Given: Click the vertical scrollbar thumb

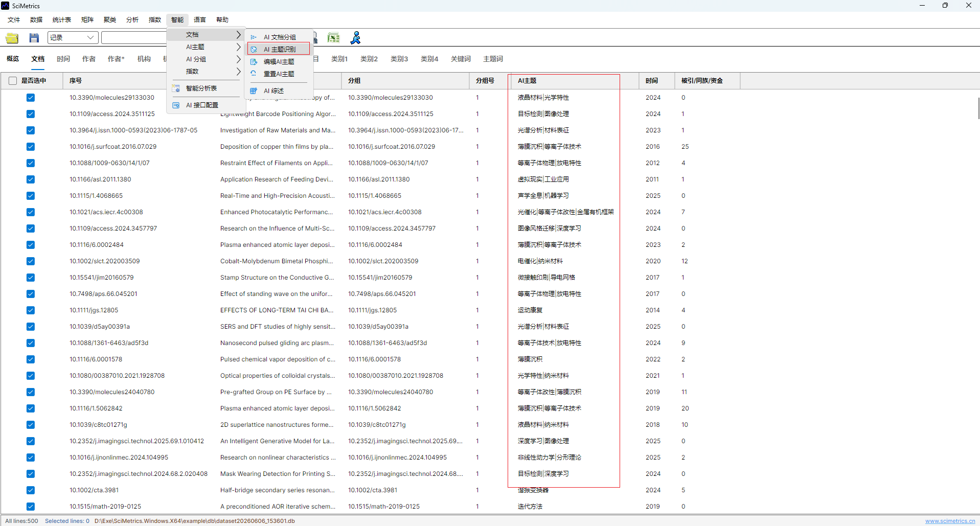Looking at the screenshot, I should [x=978, y=107].
